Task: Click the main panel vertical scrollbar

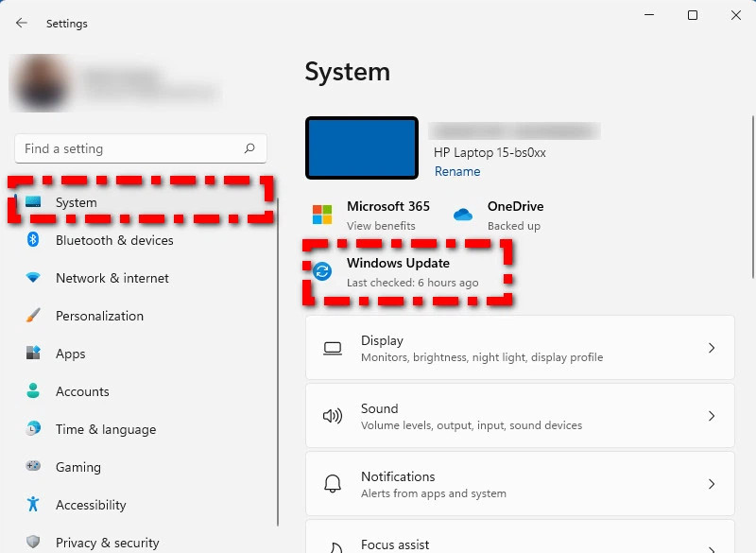Action: pos(752,197)
